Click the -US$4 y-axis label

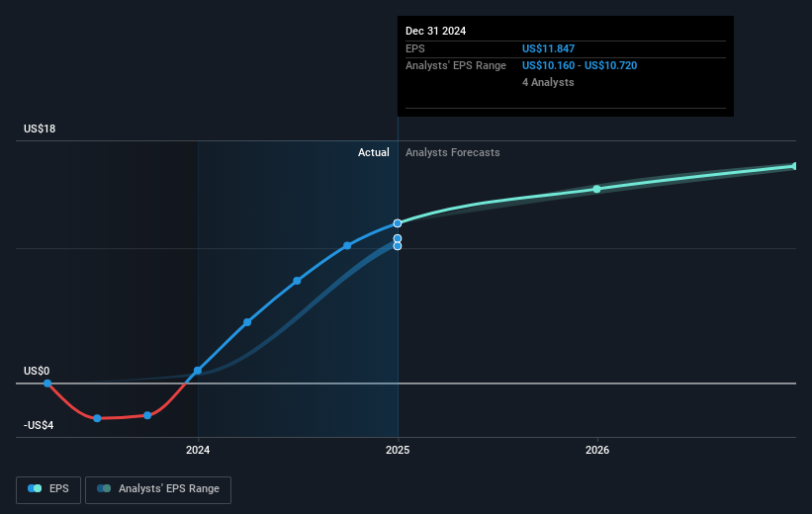pos(39,425)
